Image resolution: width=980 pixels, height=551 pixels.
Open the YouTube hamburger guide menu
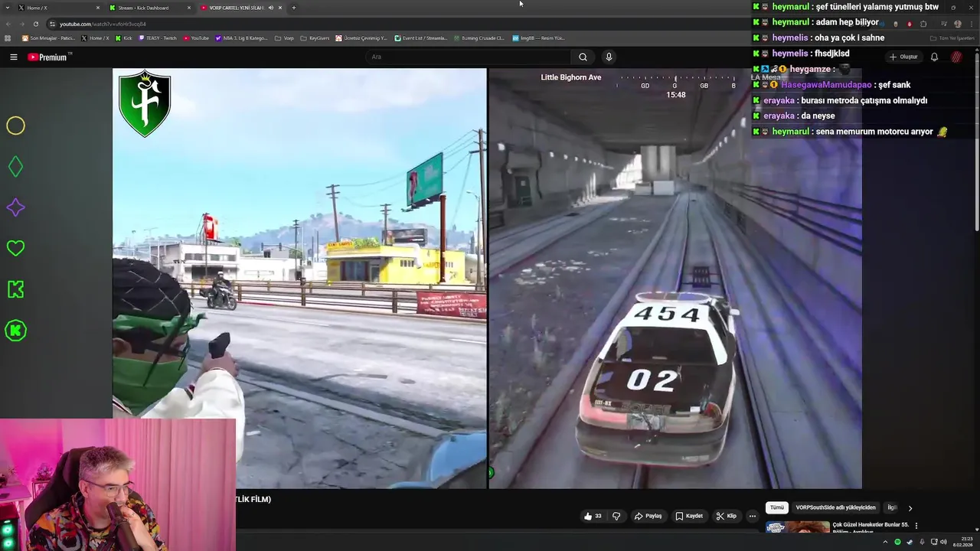tap(13, 57)
